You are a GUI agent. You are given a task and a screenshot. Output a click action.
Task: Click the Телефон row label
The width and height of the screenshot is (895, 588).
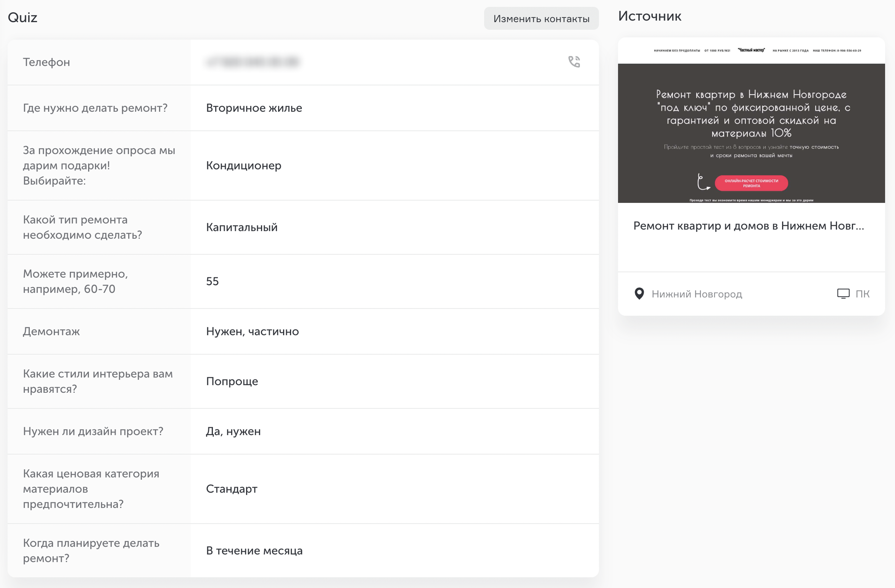(47, 62)
